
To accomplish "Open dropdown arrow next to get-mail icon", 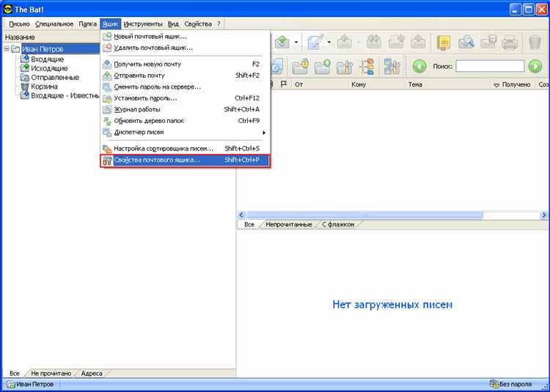I will [296, 42].
